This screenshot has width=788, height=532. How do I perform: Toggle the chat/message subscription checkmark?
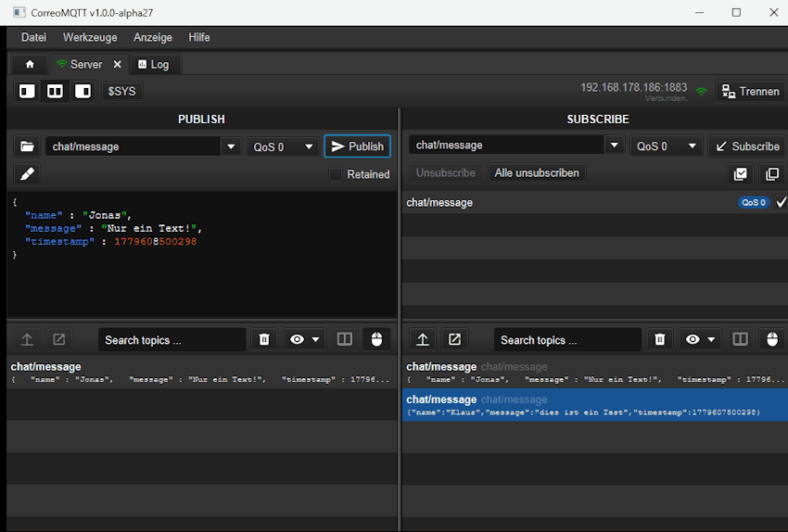781,202
